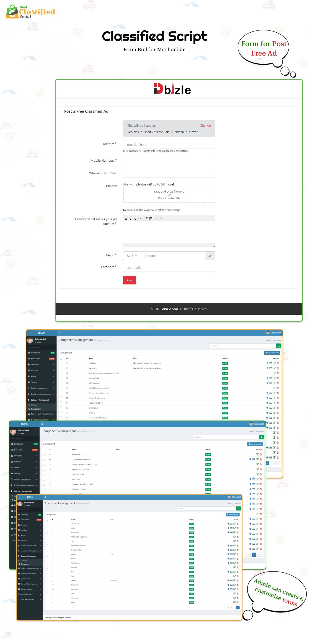Click the underline icon in description toolbar
Screen dimensions: 309x644
pos(135,219)
